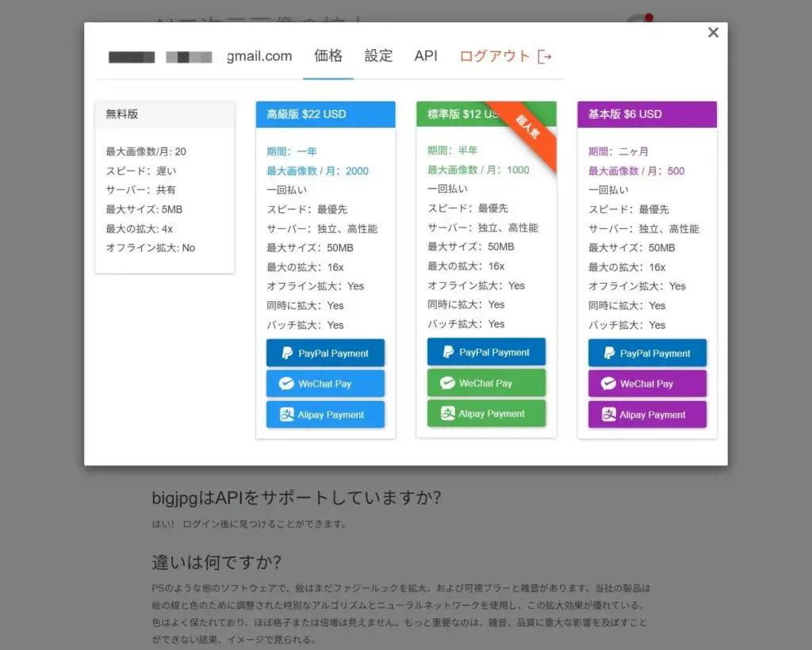Click オフライン拡大: No in free plan

click(x=151, y=248)
